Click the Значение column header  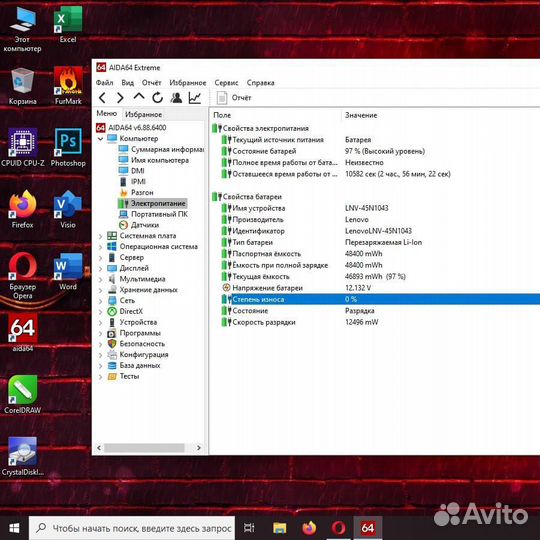[361, 115]
